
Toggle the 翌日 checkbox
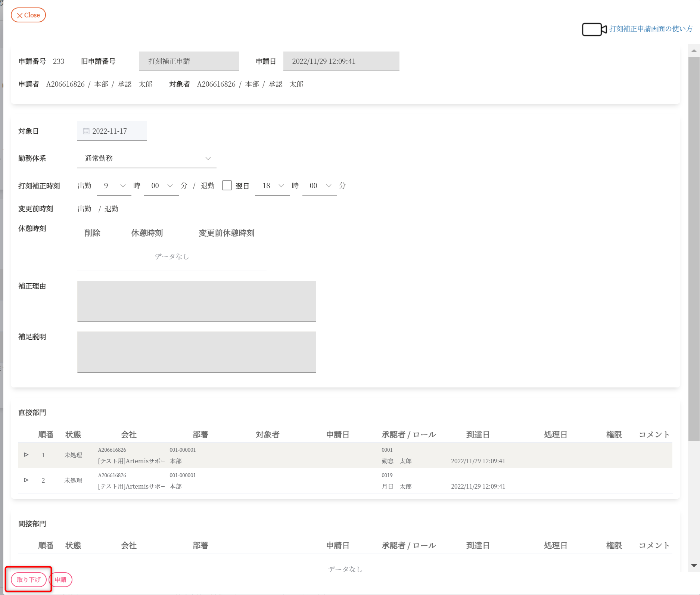click(x=227, y=186)
